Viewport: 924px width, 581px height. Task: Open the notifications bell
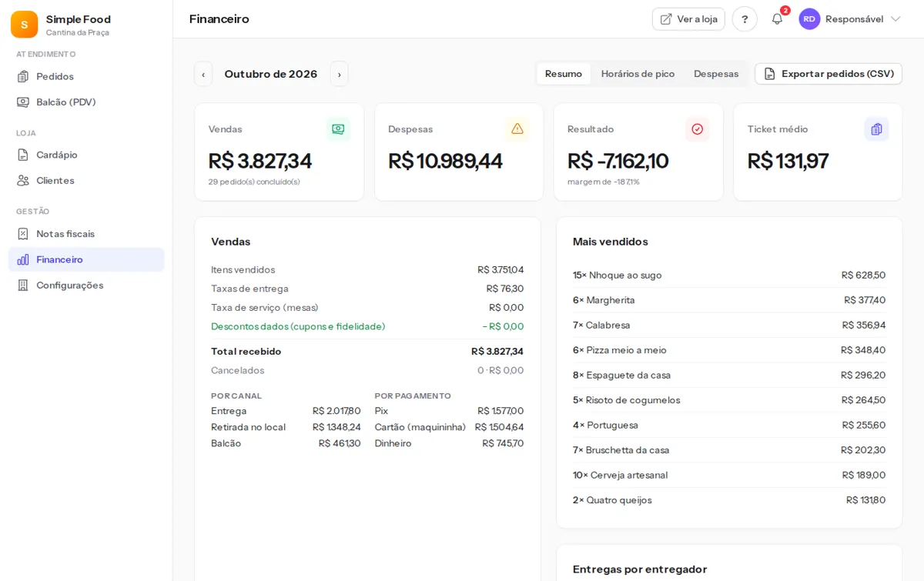[x=777, y=19]
